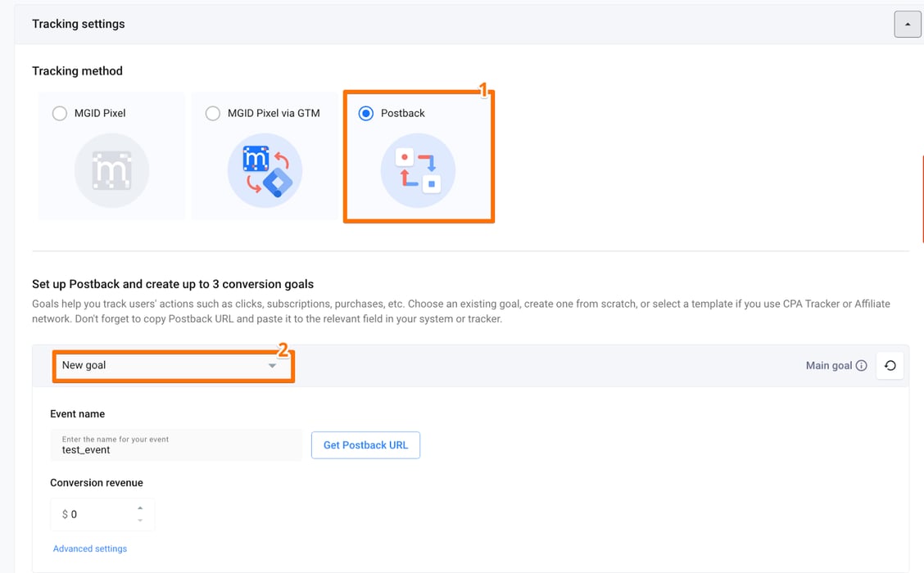This screenshot has width=924, height=573.
Task: Open Advanced settings link
Action: point(89,548)
